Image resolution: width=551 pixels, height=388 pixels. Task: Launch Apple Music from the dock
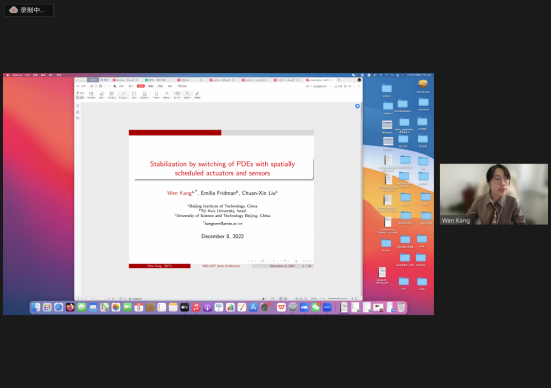[196, 307]
